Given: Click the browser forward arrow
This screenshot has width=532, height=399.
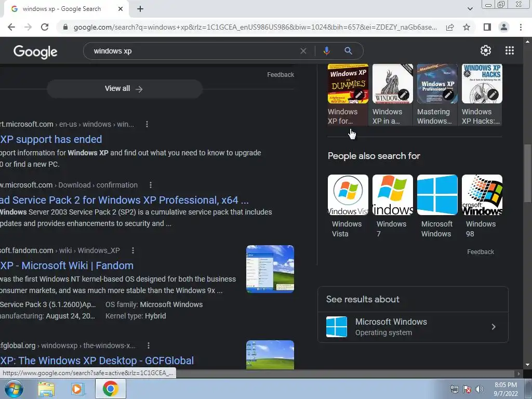Looking at the screenshot, I should pos(28,27).
